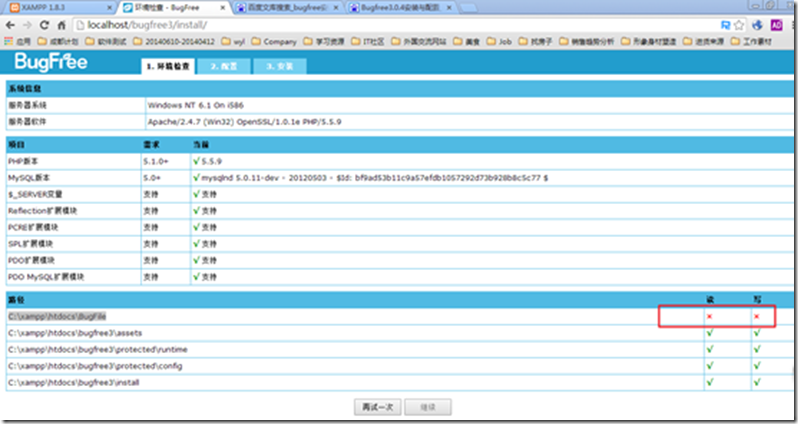The width and height of the screenshot is (798, 424).
Task: Click the 'PDO扩展模块' row label
Action: (x=31, y=260)
